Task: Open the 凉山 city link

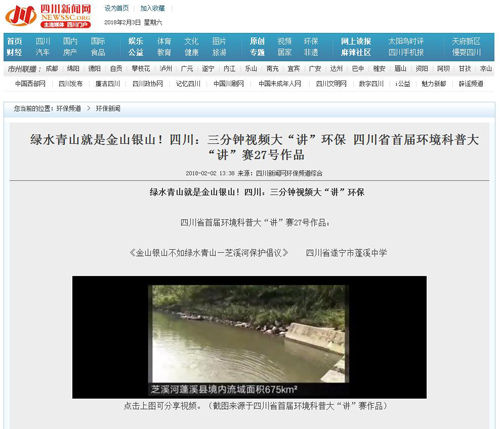Action: pyautogui.click(x=486, y=69)
